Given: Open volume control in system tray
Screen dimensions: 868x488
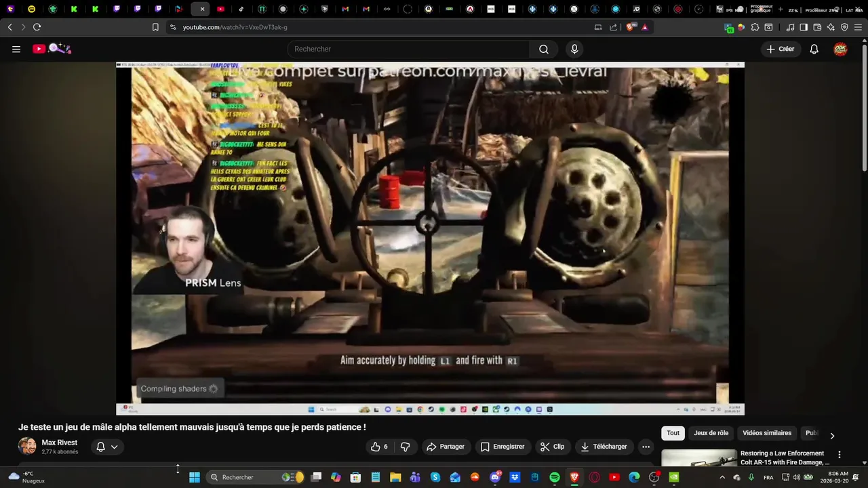Looking at the screenshot, I should (x=796, y=477).
